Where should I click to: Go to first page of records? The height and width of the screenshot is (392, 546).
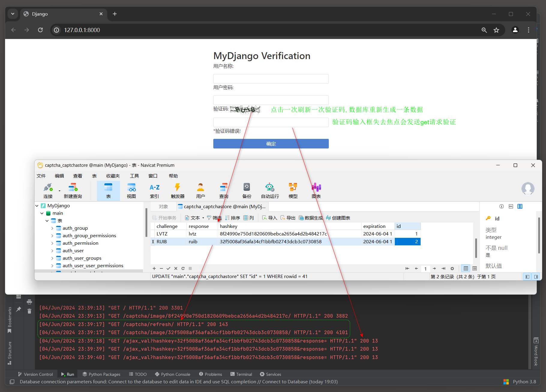pyautogui.click(x=407, y=268)
